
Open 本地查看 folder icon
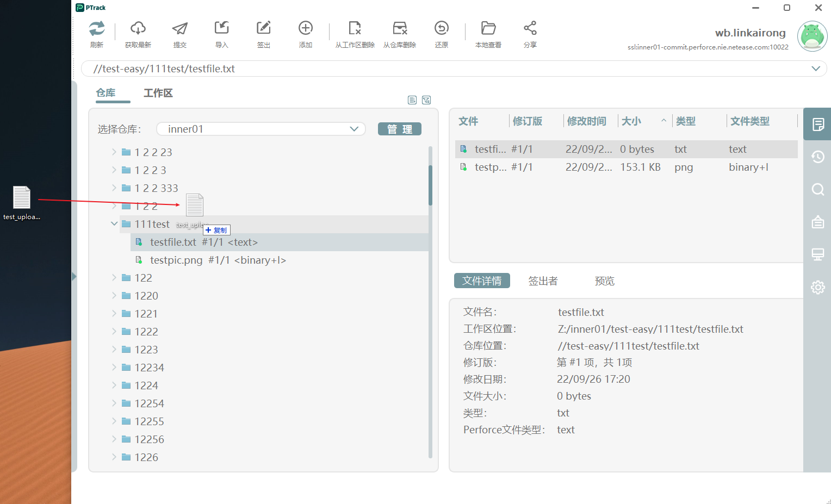(x=488, y=28)
